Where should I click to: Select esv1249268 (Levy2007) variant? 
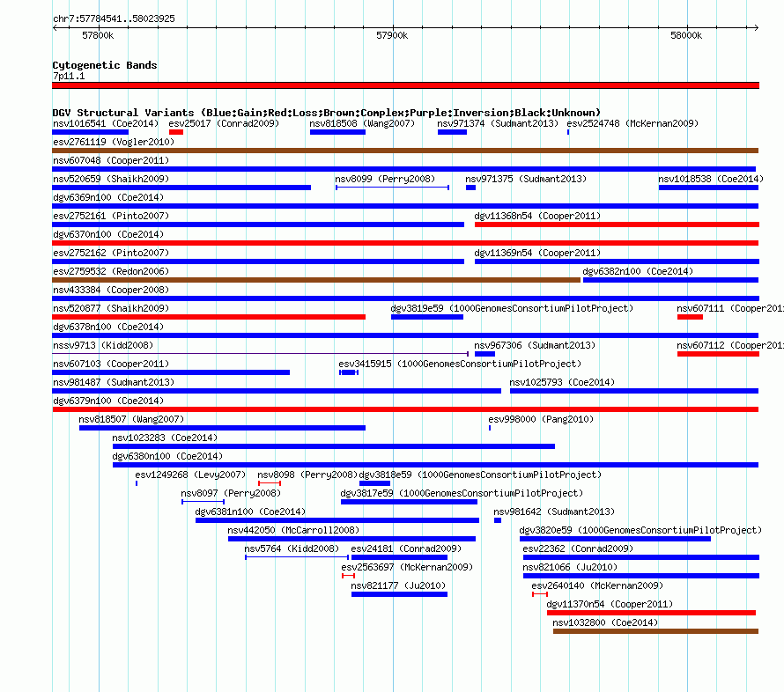click(137, 483)
